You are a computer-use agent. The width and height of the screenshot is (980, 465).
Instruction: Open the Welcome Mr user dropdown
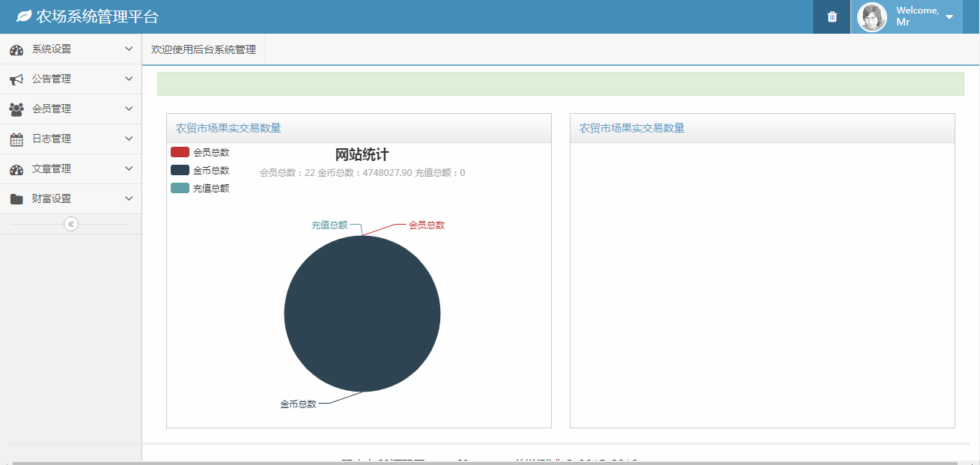click(949, 17)
